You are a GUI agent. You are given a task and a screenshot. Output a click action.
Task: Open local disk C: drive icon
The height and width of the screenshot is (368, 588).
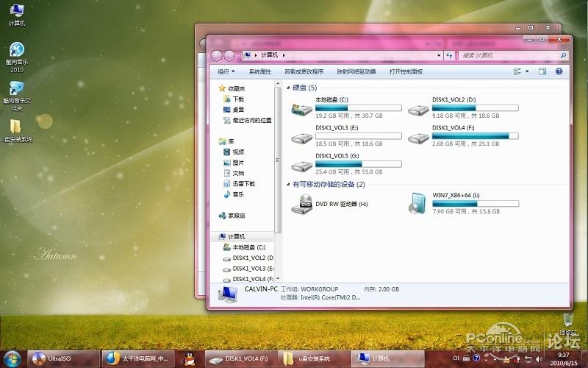pyautogui.click(x=301, y=109)
